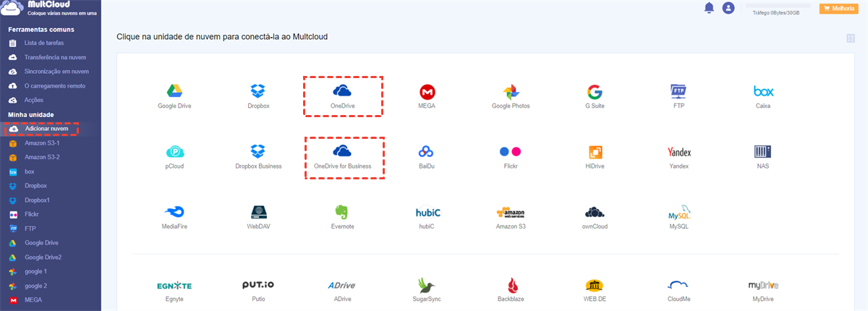Click the traffic usage progress bar
This screenshot has height=311, width=868.
[x=778, y=6]
